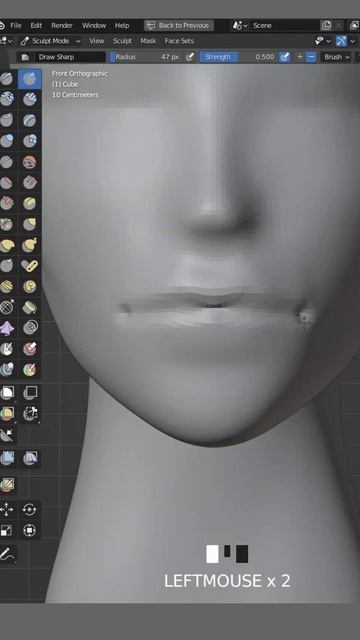Select the Fill brush tool
This screenshot has height=640, width=360.
click(x=29, y=182)
